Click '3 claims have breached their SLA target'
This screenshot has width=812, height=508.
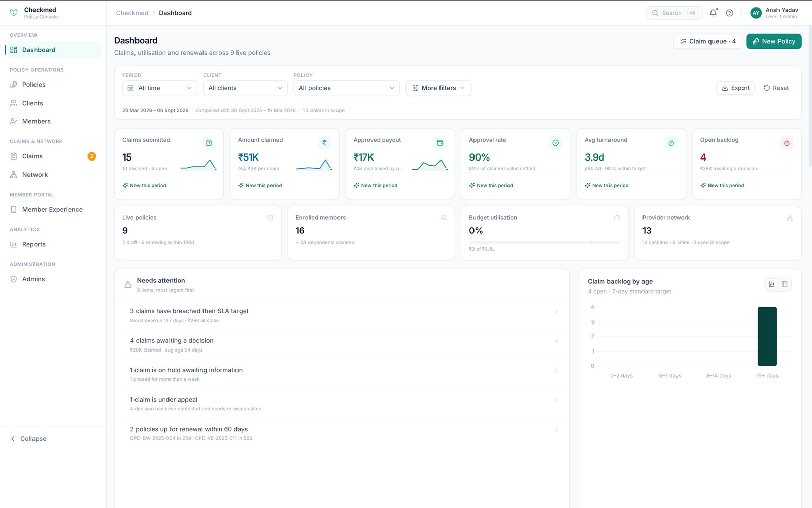tap(189, 311)
